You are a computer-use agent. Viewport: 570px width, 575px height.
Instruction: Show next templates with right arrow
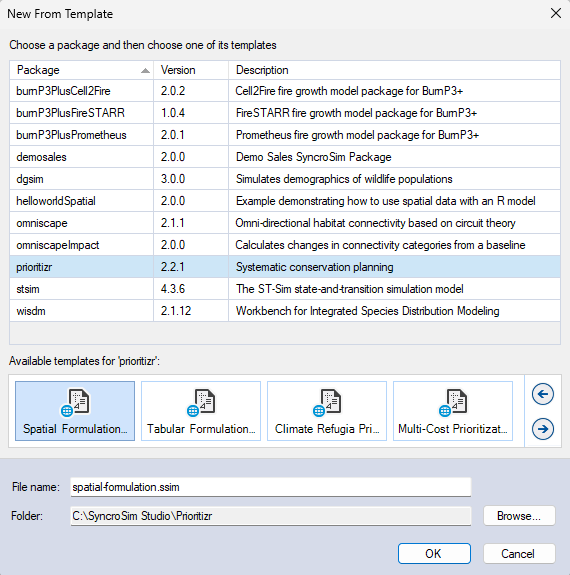(x=542, y=429)
